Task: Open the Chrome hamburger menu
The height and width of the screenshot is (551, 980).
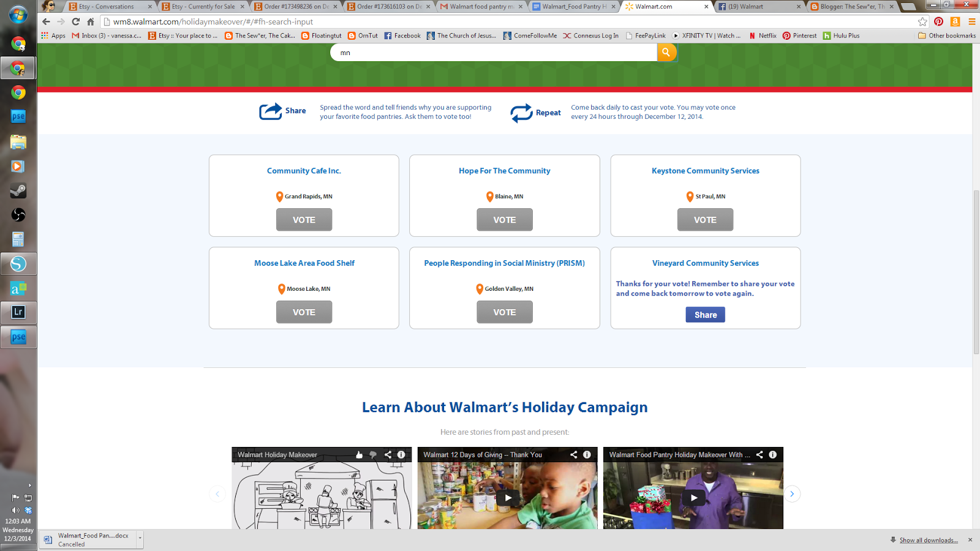Action: (971, 21)
